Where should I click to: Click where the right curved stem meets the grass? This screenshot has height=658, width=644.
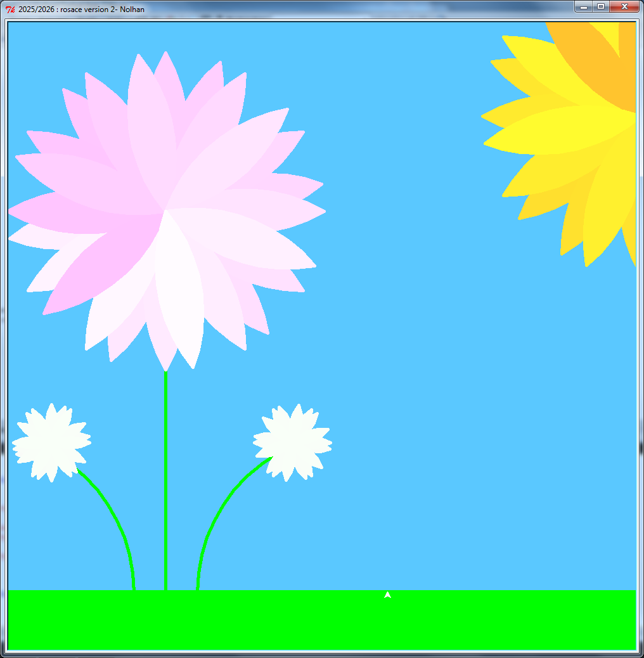[x=198, y=589]
